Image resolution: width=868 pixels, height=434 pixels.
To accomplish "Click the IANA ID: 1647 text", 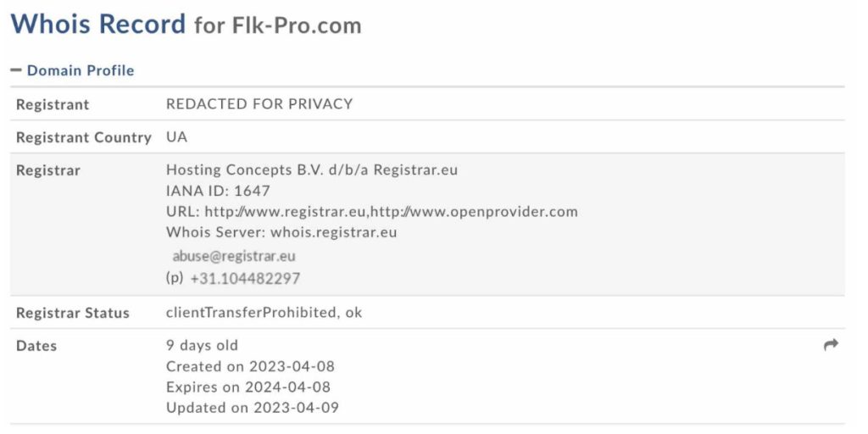I will (218, 191).
